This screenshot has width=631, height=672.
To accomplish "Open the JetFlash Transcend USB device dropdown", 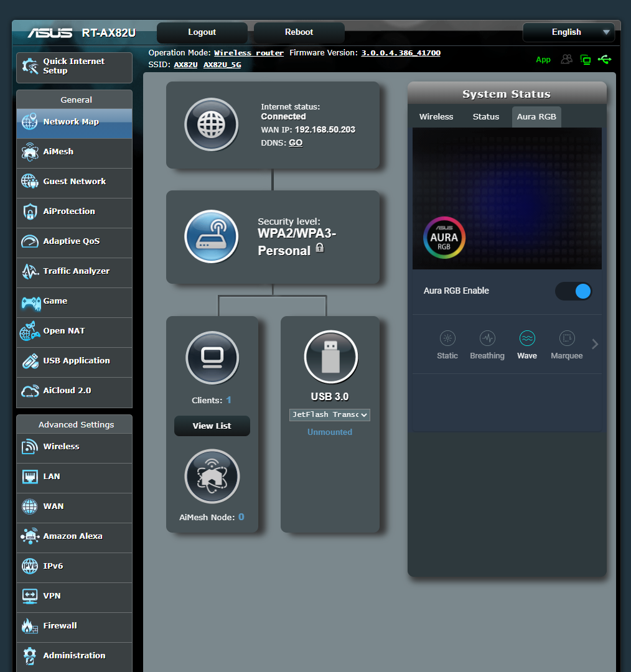I will 330,415.
